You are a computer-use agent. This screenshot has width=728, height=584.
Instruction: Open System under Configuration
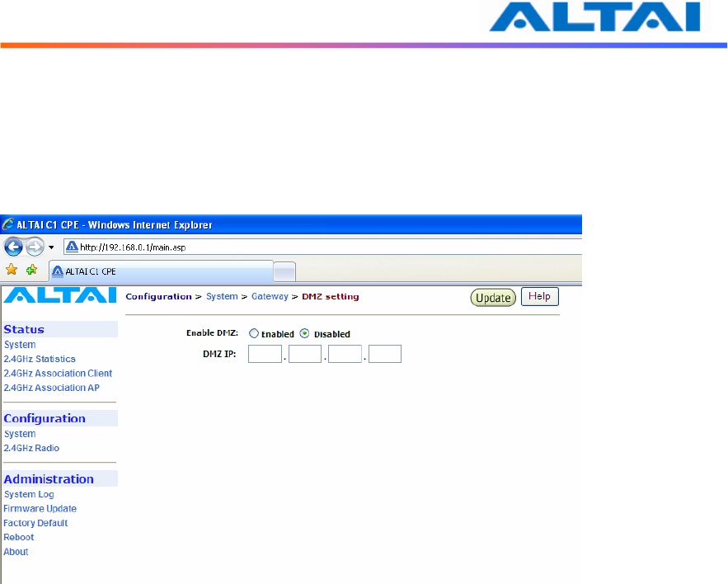pyautogui.click(x=20, y=434)
